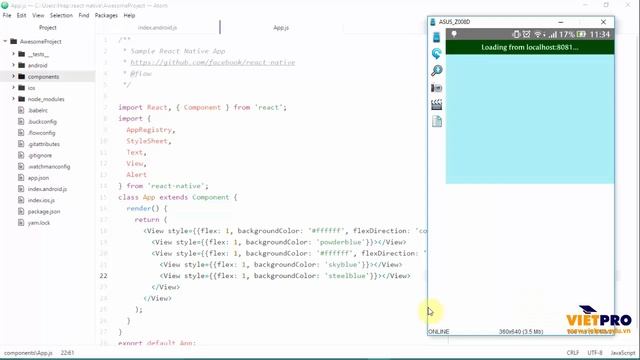640x360 pixels.
Task: Click the document page icon in ASUS sidebar
Action: pyautogui.click(x=437, y=121)
